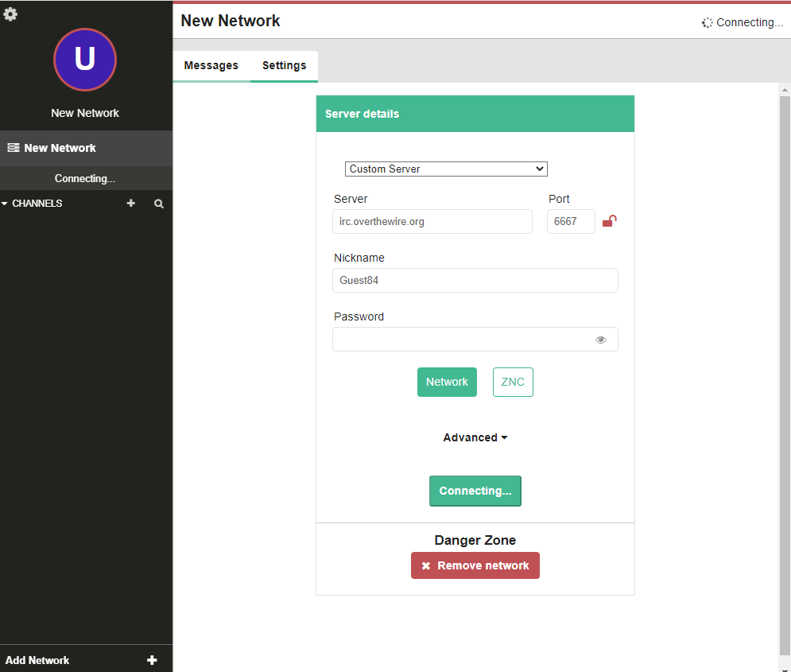Screen dimensions: 791x672
Task: Click the Add Network label
Action: tap(37, 660)
